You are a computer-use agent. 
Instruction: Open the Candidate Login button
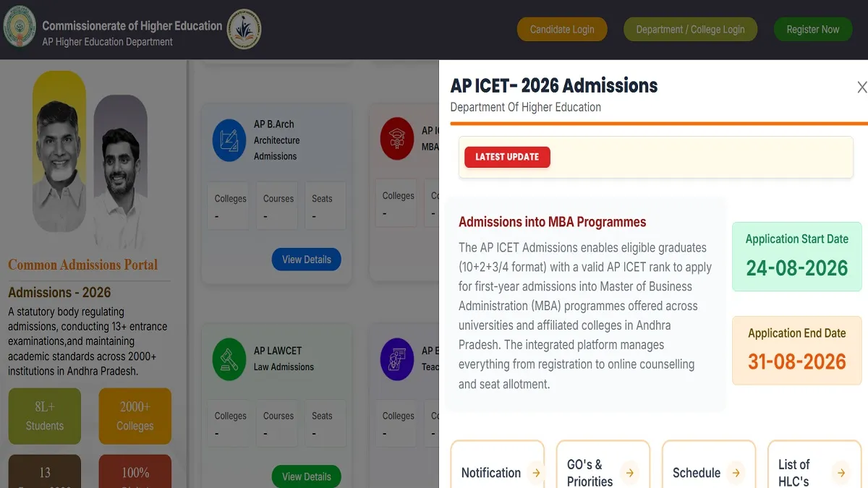coord(562,30)
